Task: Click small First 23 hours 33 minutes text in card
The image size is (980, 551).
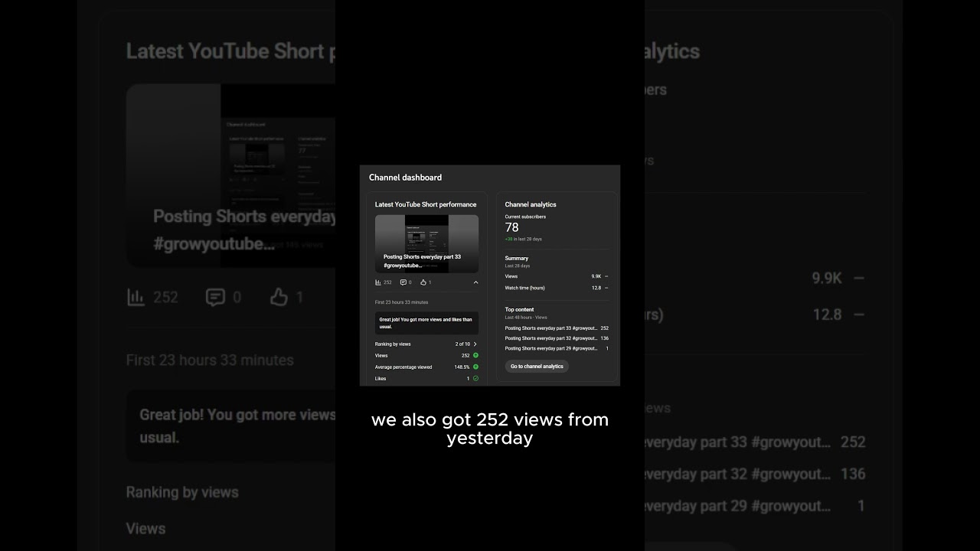Action: [x=402, y=302]
